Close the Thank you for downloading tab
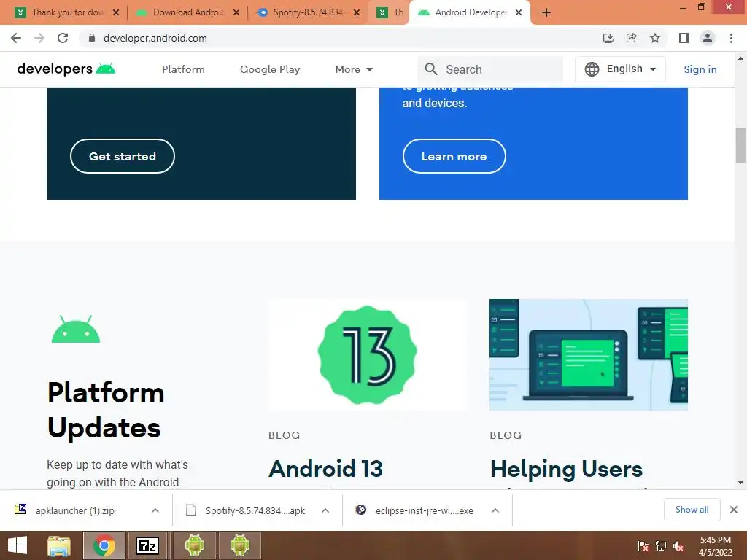Viewport: 747px width, 560px height. click(x=116, y=12)
